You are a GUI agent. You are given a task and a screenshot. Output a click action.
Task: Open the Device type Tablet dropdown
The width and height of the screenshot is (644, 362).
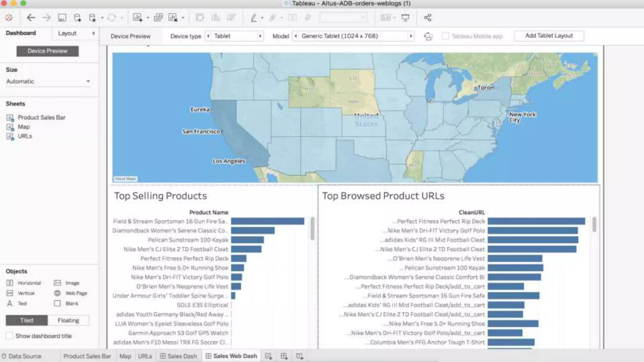pyautogui.click(x=234, y=36)
